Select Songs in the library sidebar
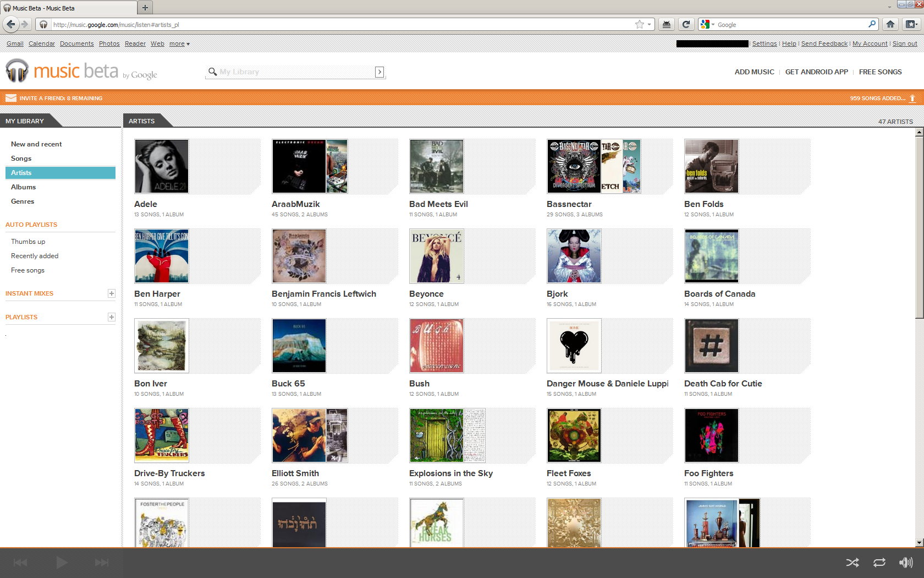Image resolution: width=924 pixels, height=578 pixels. tap(21, 159)
